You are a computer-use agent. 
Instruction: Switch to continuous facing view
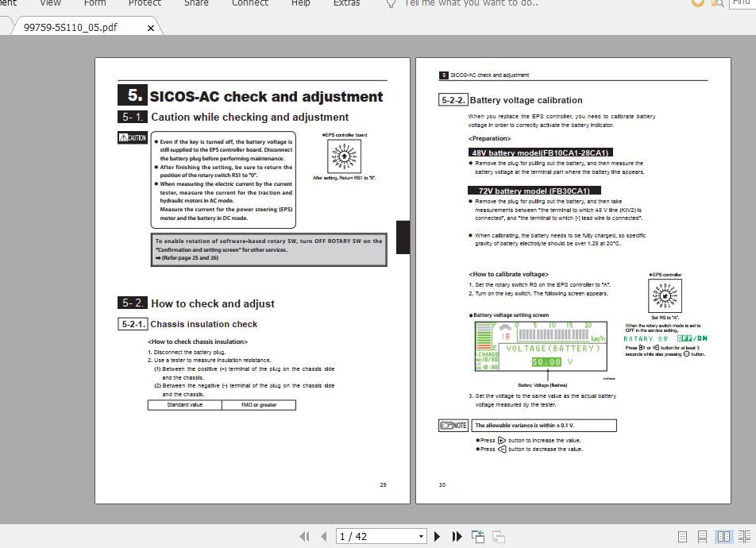(744, 536)
